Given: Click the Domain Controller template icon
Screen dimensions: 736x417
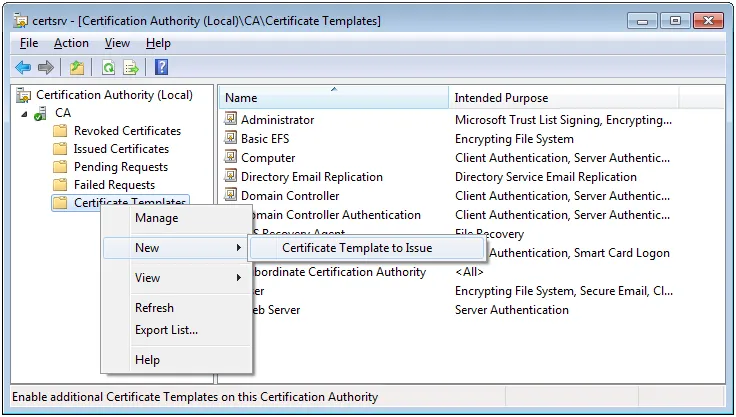Looking at the screenshot, I should point(230,195).
